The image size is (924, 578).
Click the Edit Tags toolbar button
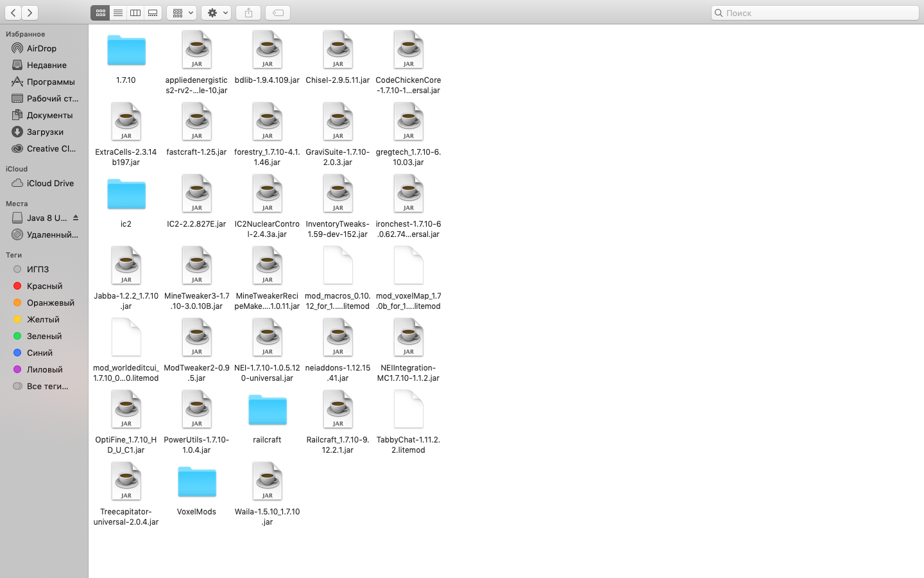278,13
